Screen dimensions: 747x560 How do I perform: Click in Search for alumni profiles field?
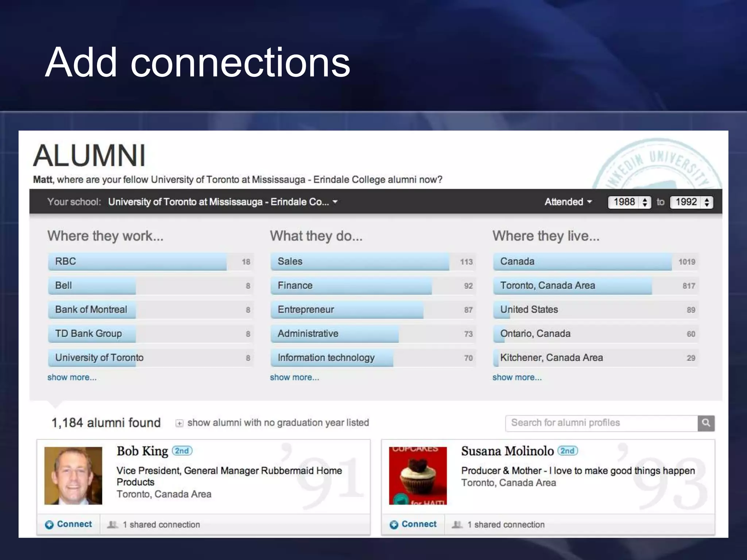(x=601, y=423)
